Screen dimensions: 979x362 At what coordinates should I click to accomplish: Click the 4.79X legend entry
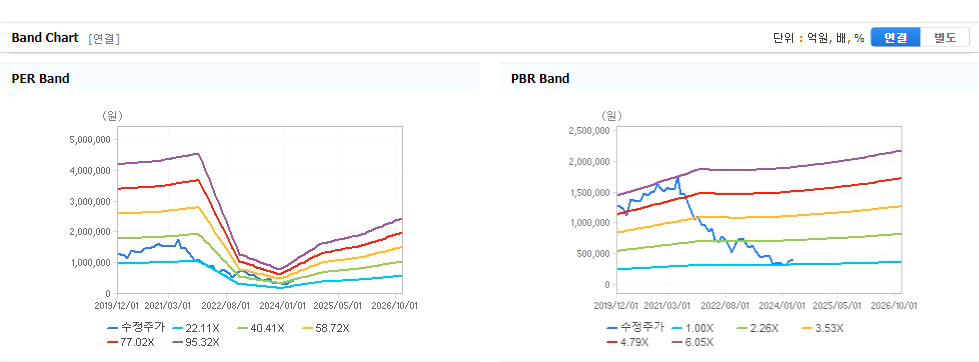[x=628, y=341]
